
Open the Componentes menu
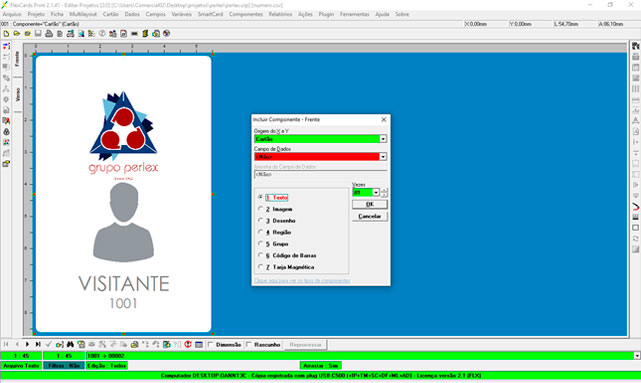[246, 14]
